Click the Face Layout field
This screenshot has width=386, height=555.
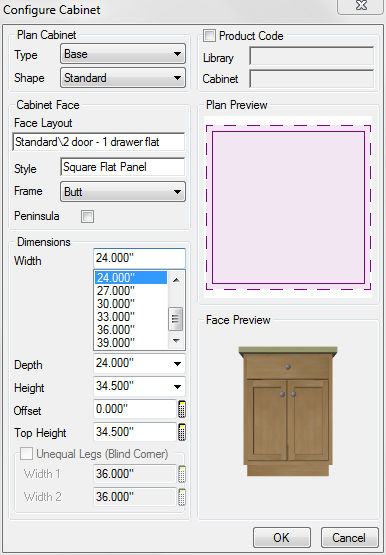coord(98,142)
